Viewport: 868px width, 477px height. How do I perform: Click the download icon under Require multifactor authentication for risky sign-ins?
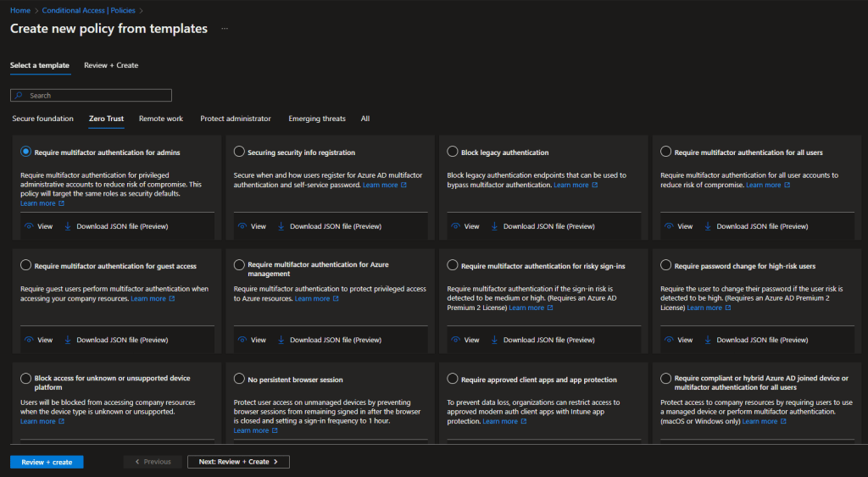pos(494,340)
